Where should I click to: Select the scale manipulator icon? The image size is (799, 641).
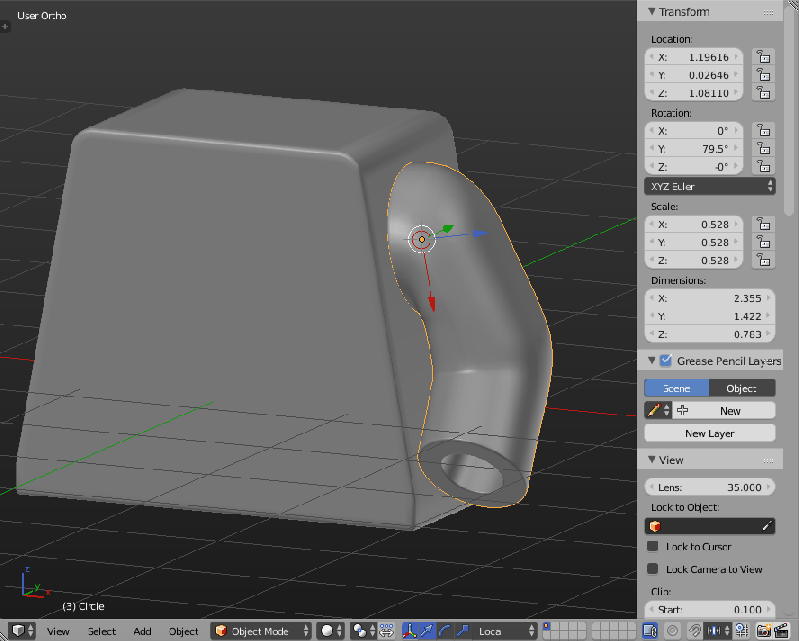point(462,631)
